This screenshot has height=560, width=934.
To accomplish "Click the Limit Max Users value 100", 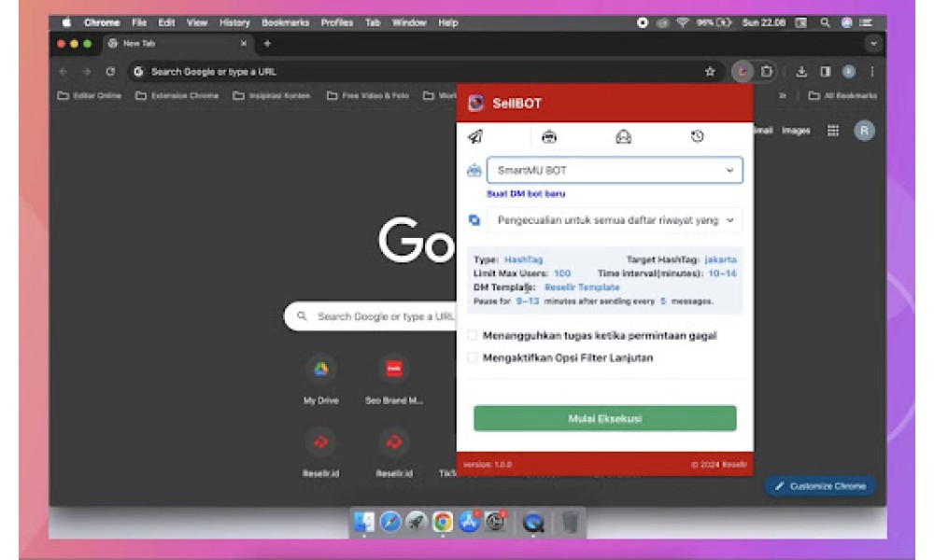I will coord(562,273).
